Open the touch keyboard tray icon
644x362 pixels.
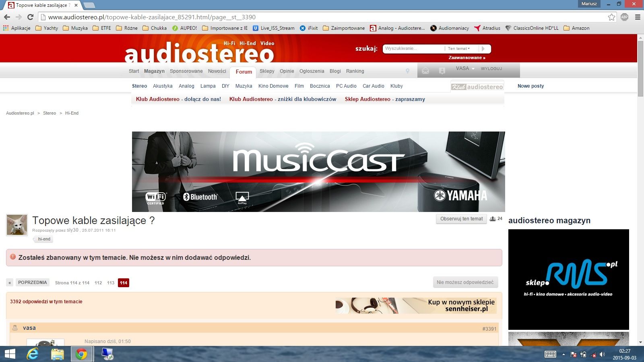[x=550, y=354]
